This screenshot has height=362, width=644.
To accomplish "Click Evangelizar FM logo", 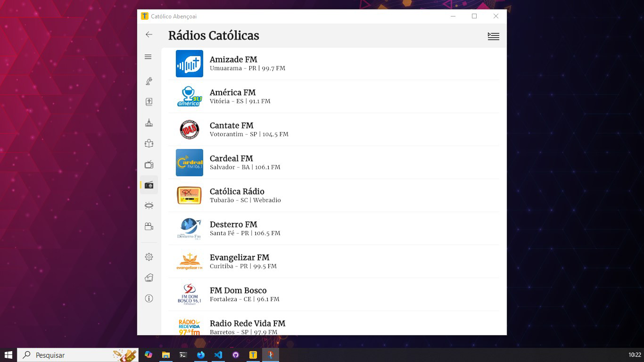I will pyautogui.click(x=190, y=262).
